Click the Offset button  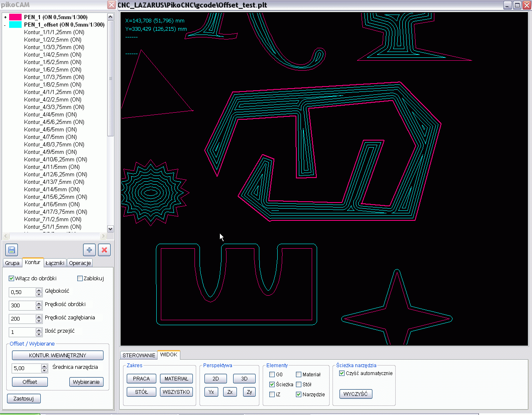point(30,382)
